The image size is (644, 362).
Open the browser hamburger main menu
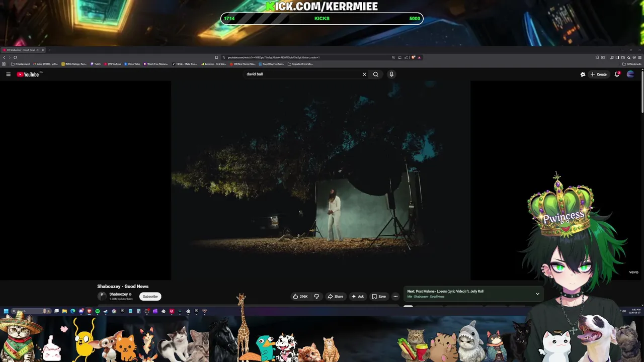click(x=639, y=57)
